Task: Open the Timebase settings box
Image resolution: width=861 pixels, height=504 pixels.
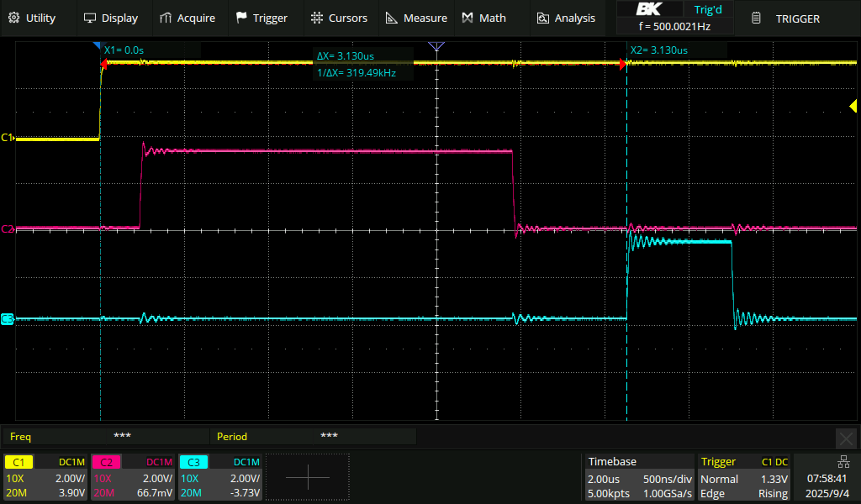Action: pyautogui.click(x=639, y=477)
